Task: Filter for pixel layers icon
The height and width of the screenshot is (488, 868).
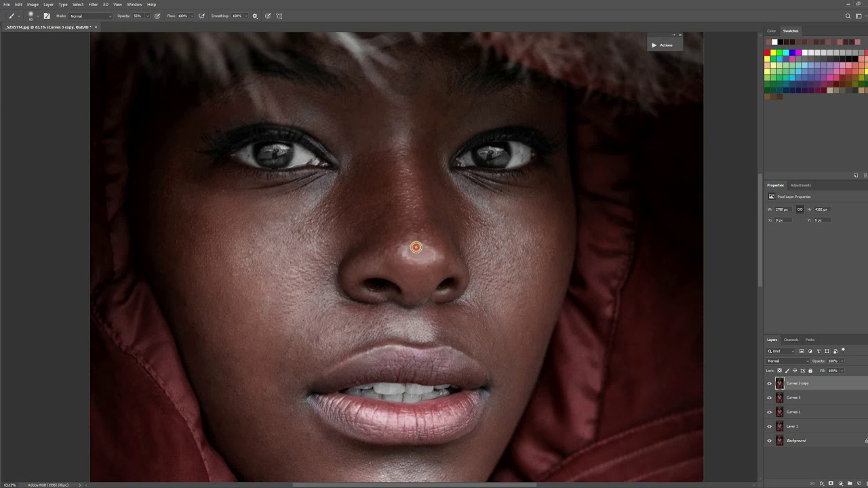Action: point(802,351)
